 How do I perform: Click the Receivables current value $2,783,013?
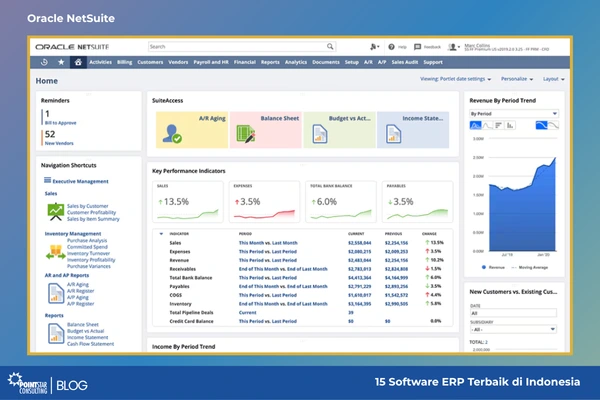click(x=359, y=269)
